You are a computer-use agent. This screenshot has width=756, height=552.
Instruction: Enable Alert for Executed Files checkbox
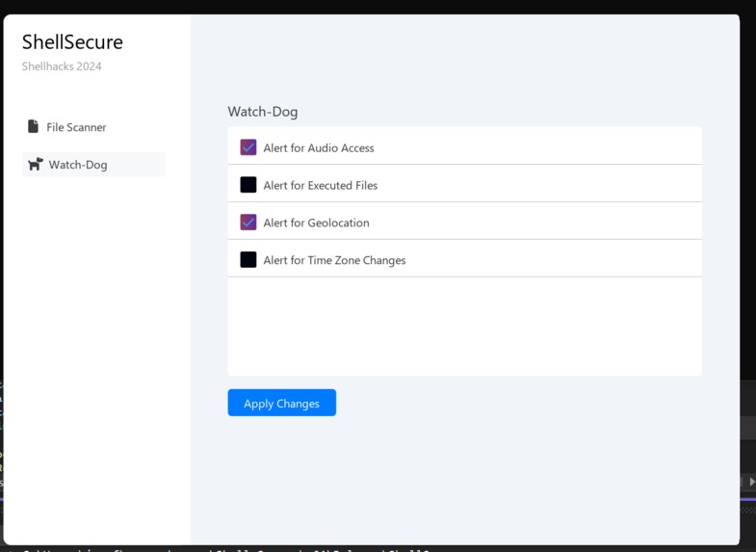click(x=248, y=185)
